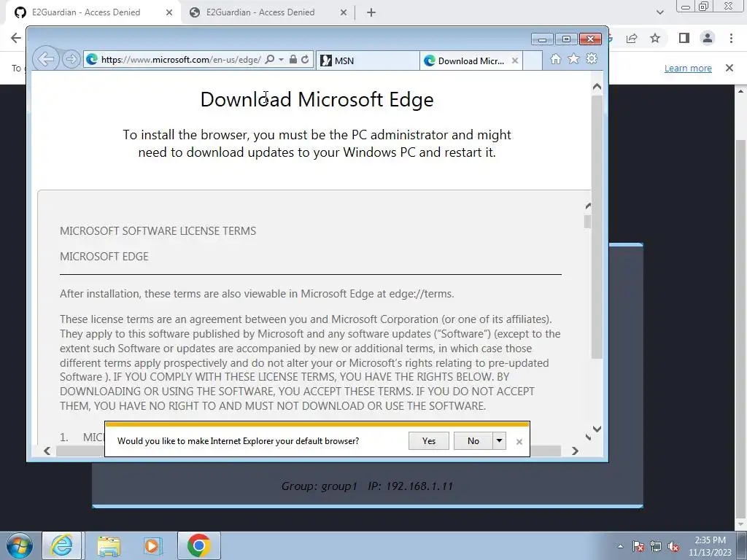Refresh the Microsoft Edge download page
747x560 pixels.
pyautogui.click(x=305, y=60)
